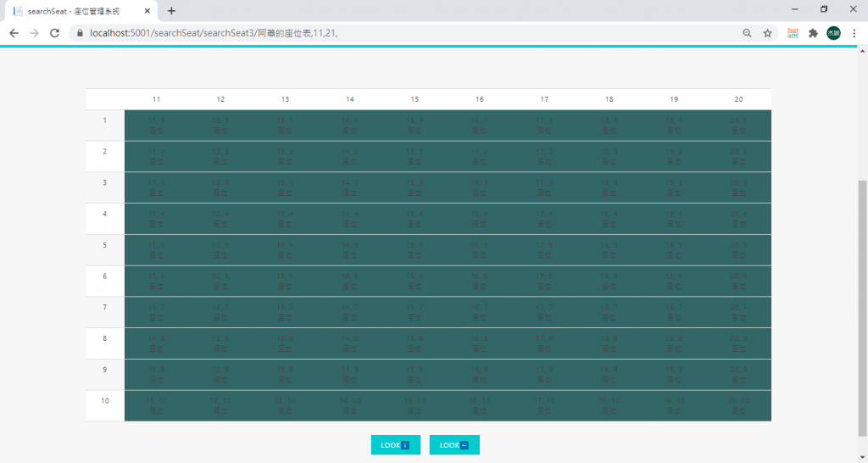Open a new browser tab
868x463 pixels.
171,10
